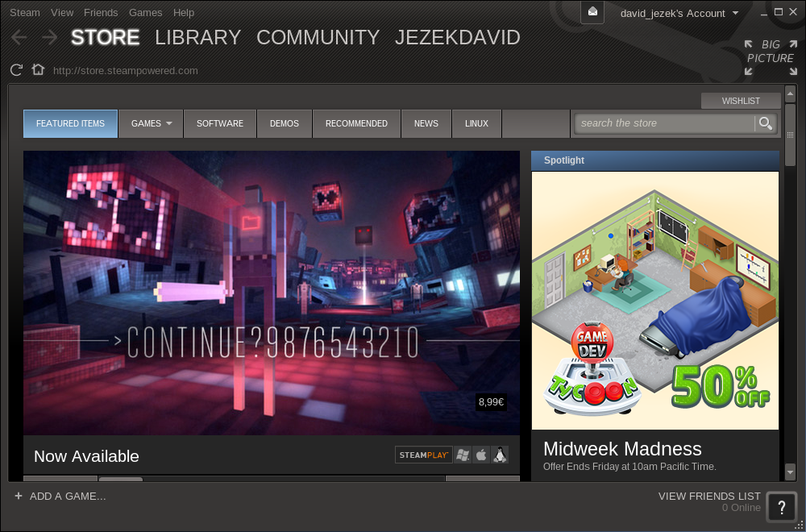Open the JEZEKDAVID profile section
Image resolution: width=806 pixels, height=532 pixels.
458,38
